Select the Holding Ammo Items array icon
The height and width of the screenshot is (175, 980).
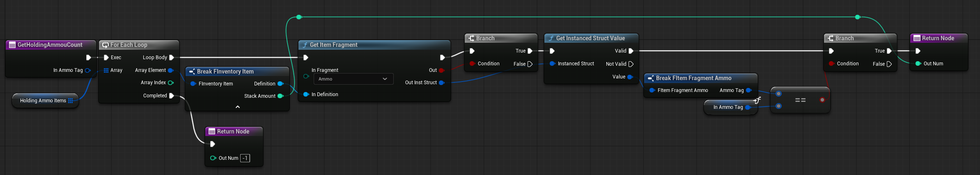pos(71,101)
